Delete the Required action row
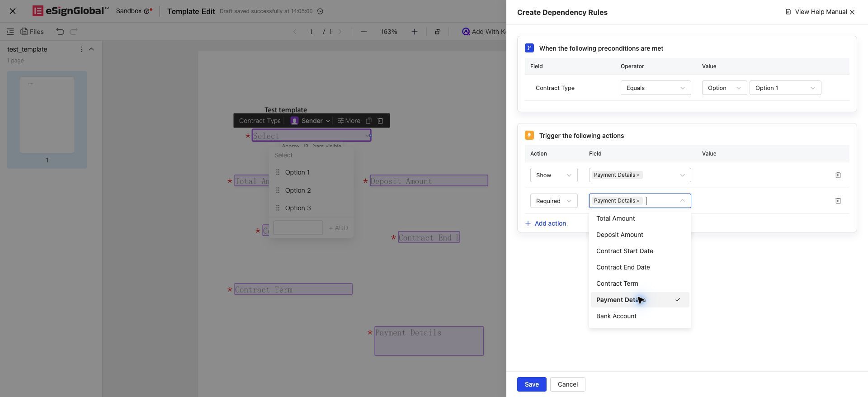868x397 pixels. coord(838,201)
